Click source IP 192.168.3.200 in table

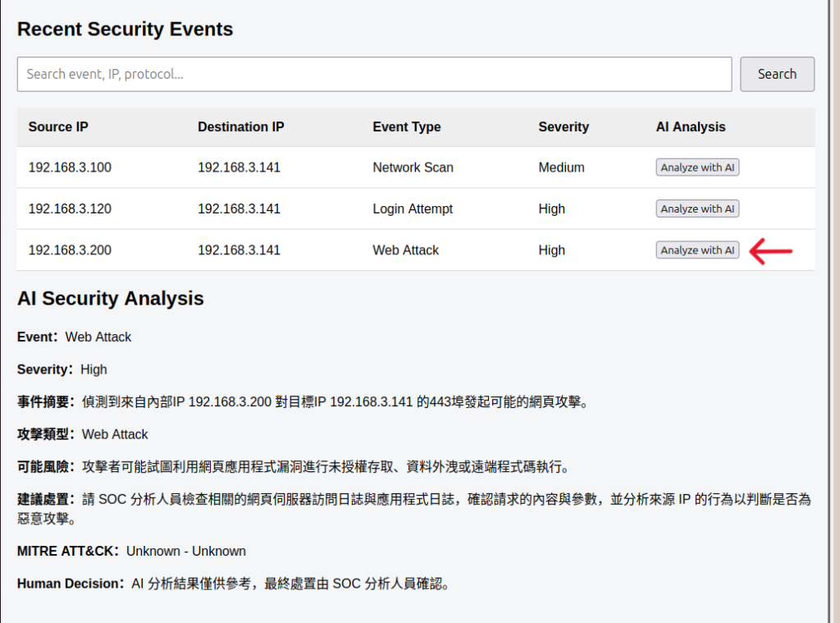click(x=71, y=250)
